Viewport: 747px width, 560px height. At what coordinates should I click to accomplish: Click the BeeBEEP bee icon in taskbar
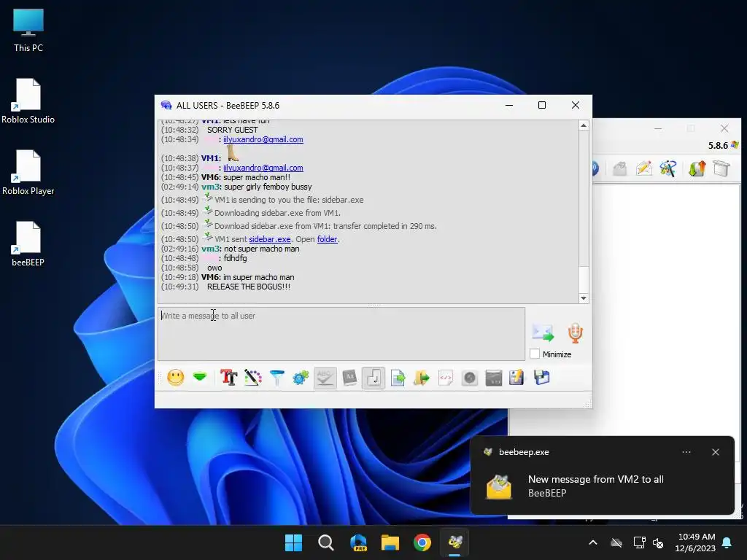tap(454, 542)
